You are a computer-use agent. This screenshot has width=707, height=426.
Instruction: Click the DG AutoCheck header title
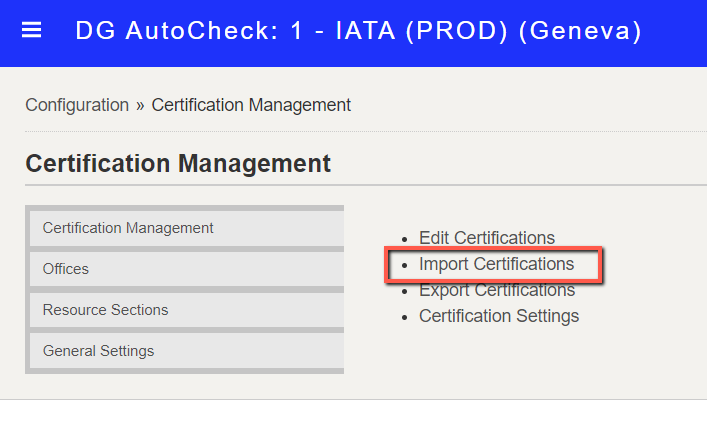tap(358, 31)
